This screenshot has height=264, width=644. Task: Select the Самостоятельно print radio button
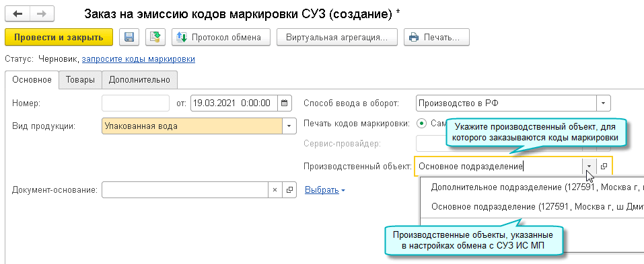click(422, 123)
